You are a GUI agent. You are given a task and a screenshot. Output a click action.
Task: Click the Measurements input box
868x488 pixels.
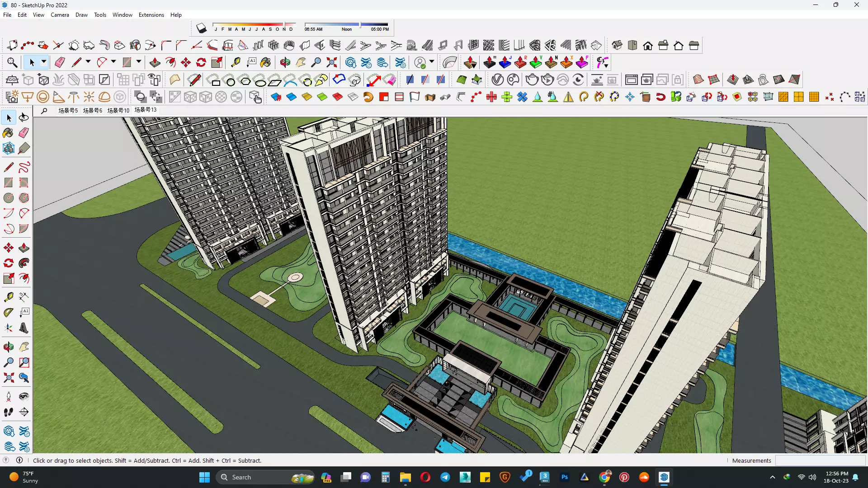click(820, 460)
